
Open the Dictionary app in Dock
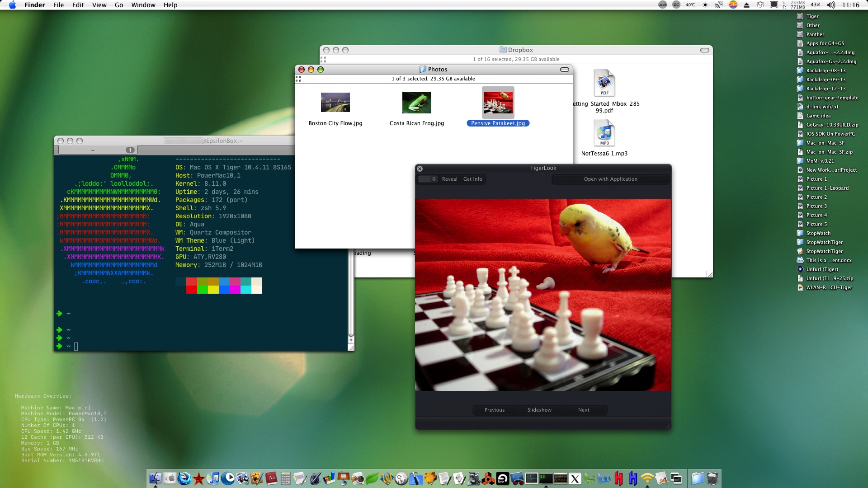point(271,478)
